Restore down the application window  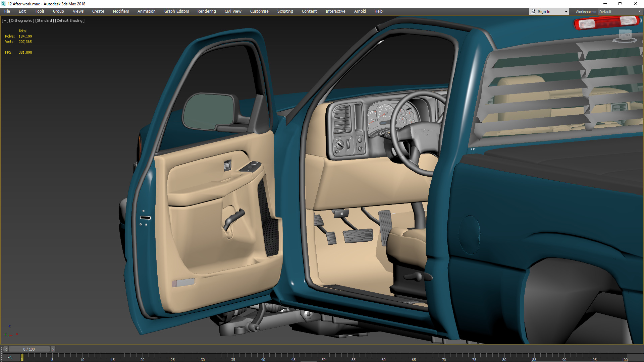(x=620, y=4)
